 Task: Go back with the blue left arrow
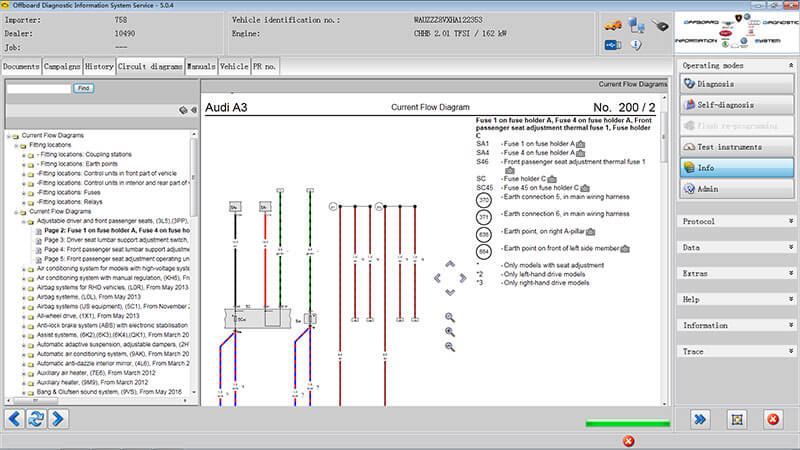14,419
